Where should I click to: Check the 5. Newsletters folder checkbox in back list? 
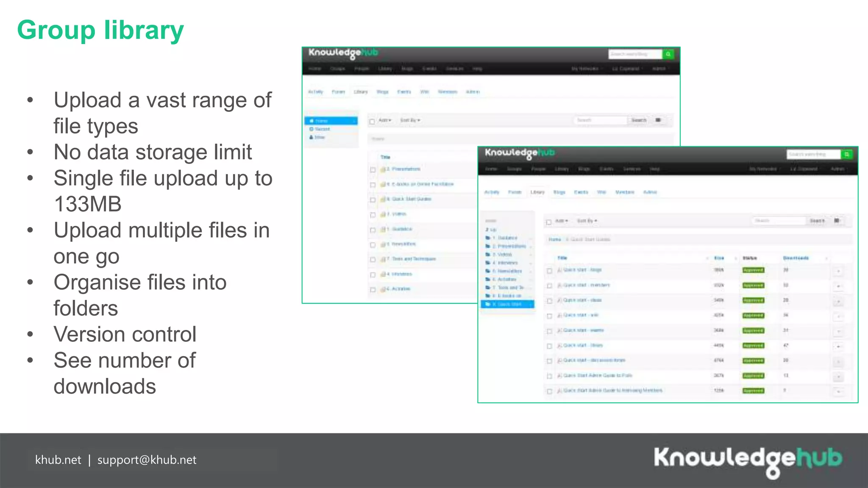point(373,245)
